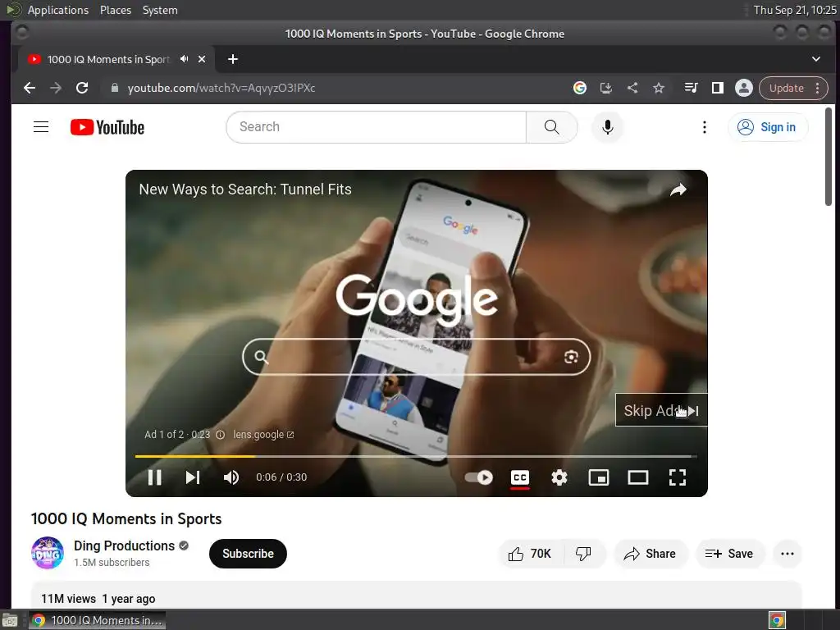Viewport: 840px width, 630px height.
Task: Click the clock Thu Sep 21, 10:25
Action: click(794, 10)
